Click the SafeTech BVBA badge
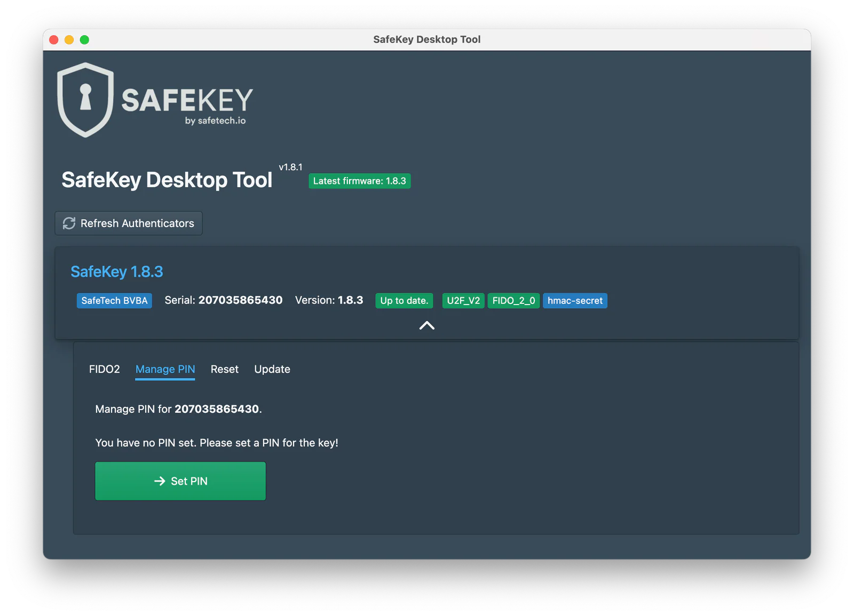Screen dimensions: 854x616 click(x=114, y=301)
